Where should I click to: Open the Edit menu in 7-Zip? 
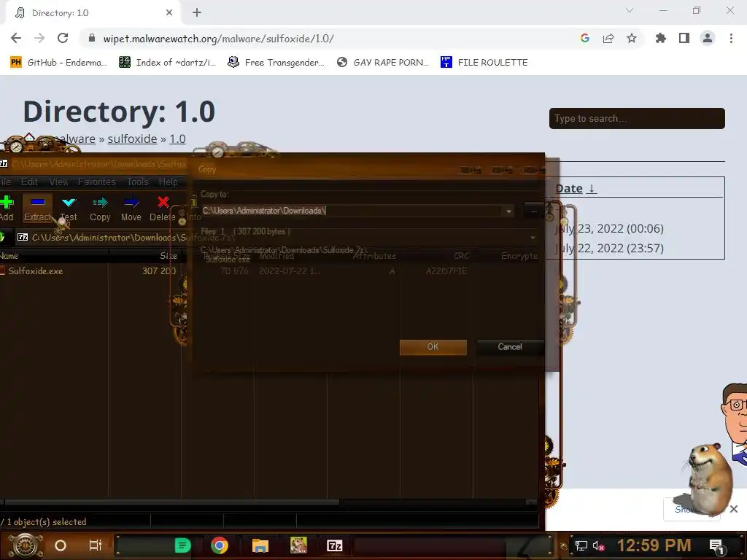(29, 182)
